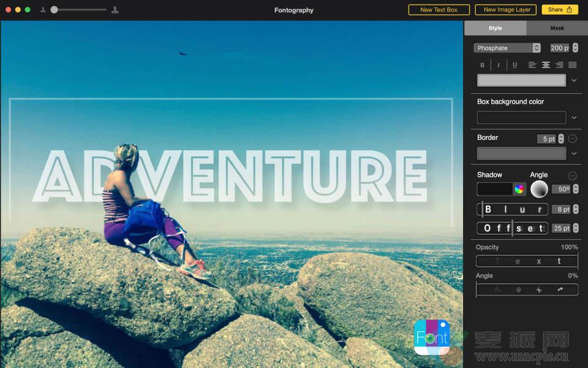Align text to the right
Viewport: 588px width, 368px height.
pos(559,65)
